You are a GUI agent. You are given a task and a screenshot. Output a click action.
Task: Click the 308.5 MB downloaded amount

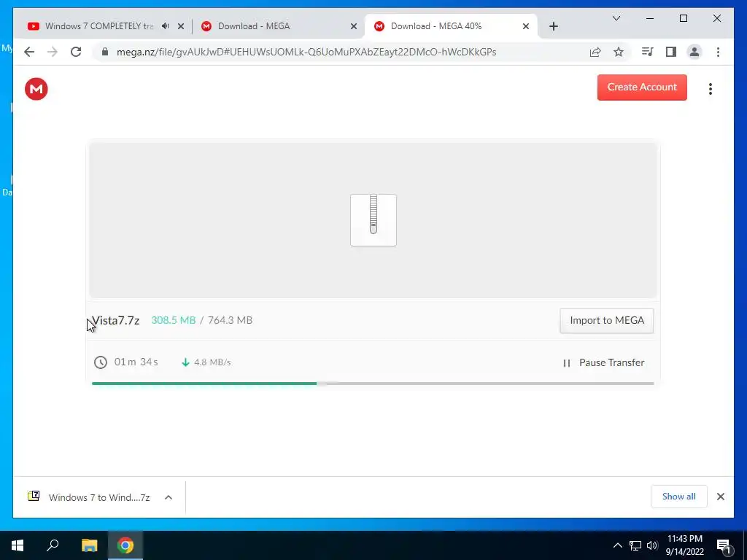[174, 321]
